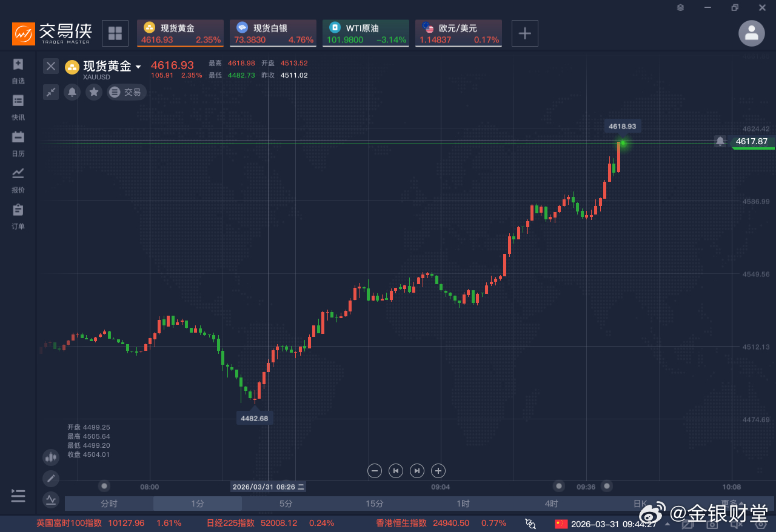The height and width of the screenshot is (532, 776).
Task: Zoom out the chart with the minus control
Action: (374, 471)
